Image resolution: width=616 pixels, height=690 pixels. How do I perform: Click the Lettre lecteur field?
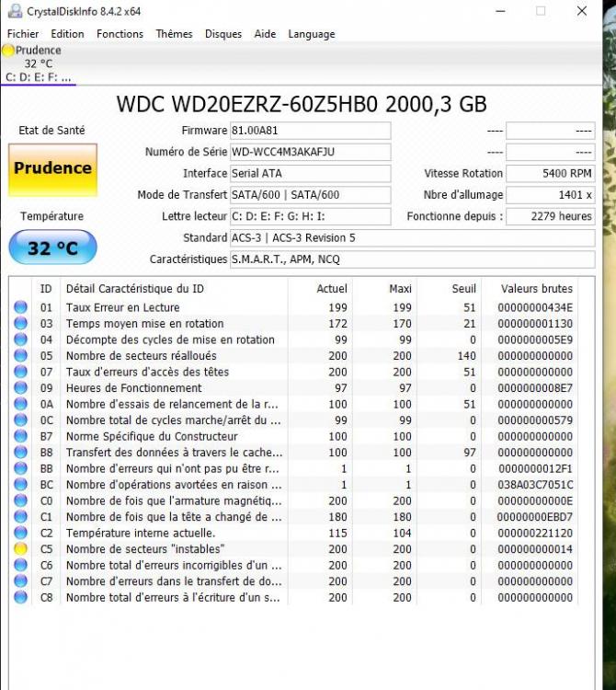310,216
